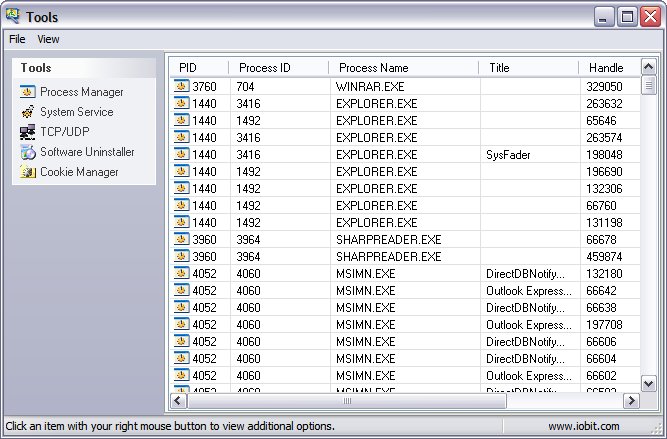The image size is (667, 439).
Task: Click the icon of EXPLORER.EXE row with handle 66760
Action: pyautogui.click(x=182, y=205)
